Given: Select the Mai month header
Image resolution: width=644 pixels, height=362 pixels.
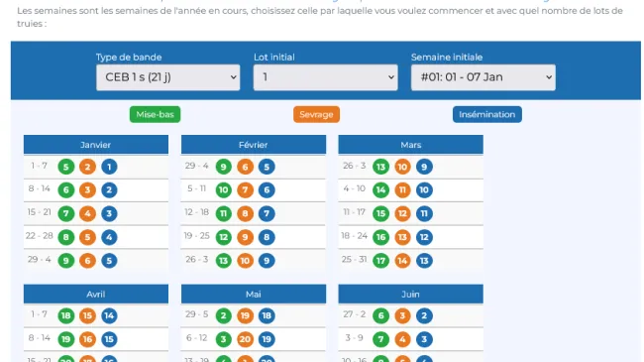Looking at the screenshot, I should (x=254, y=295).
